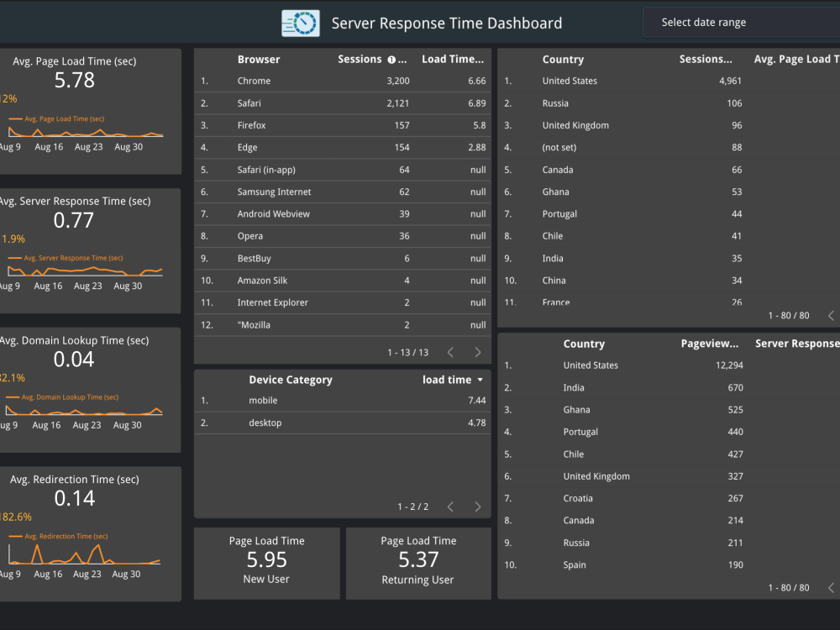Click the New User Page Load Time card
Screen dimensions: 840x630
[x=267, y=563]
